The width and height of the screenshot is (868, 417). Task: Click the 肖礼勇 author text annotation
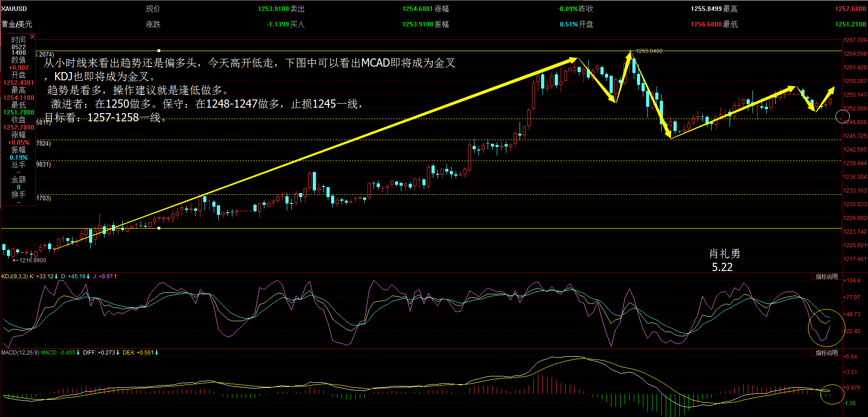point(725,253)
